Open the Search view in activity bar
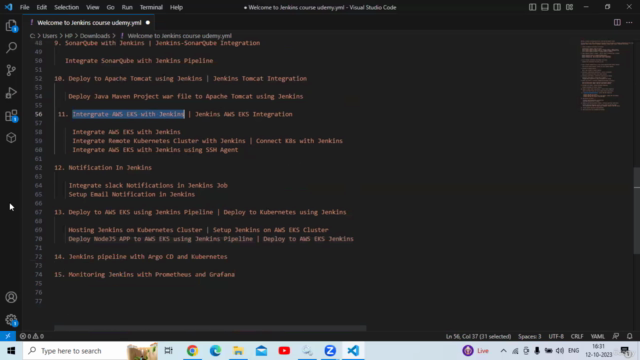The width and height of the screenshot is (640, 360). pos(11,48)
